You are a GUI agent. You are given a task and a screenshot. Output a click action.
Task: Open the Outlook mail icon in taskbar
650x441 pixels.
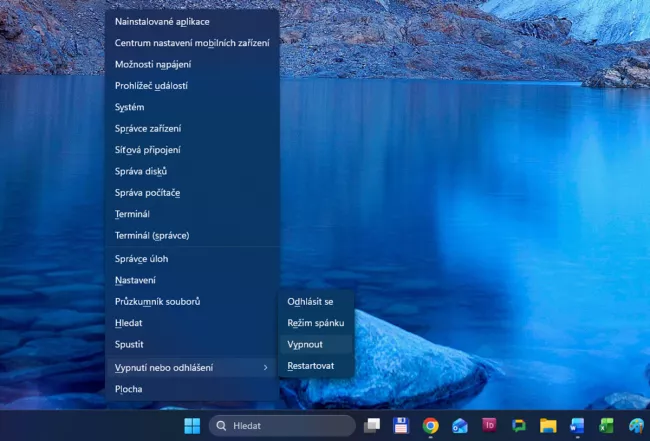460,425
